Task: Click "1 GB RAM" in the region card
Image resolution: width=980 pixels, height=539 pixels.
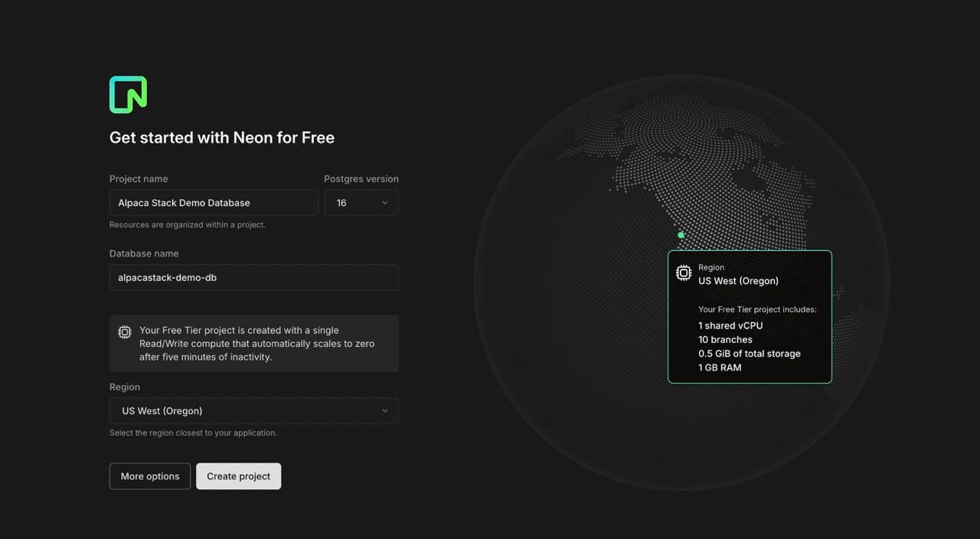Action: pyautogui.click(x=720, y=367)
